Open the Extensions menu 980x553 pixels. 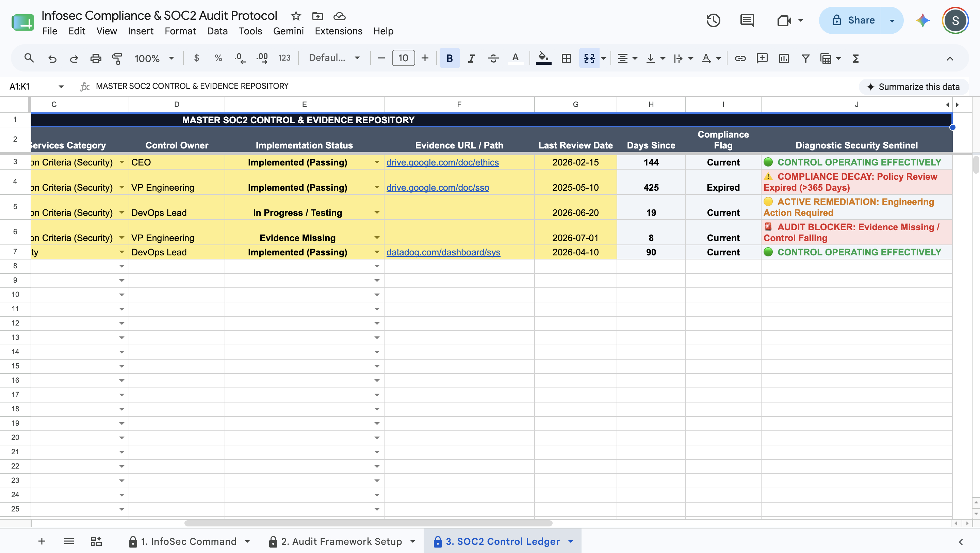pos(339,31)
